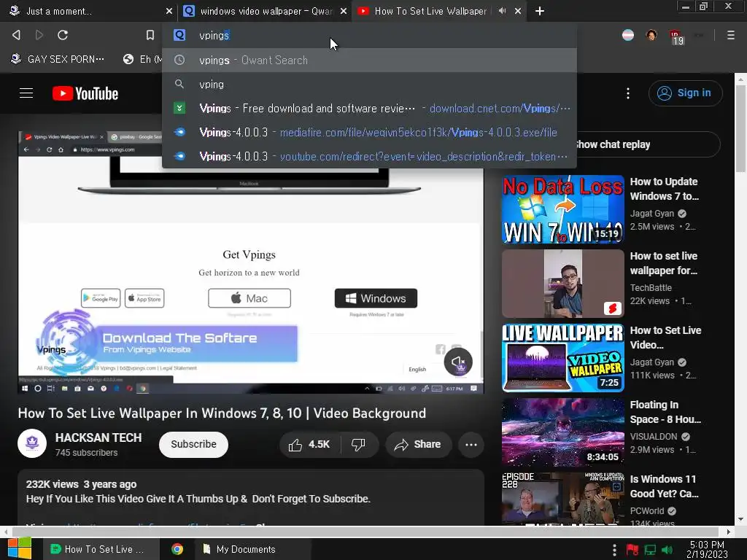Mute the tab via its speaker icon
Screen dimensions: 747x560
[x=502, y=10]
